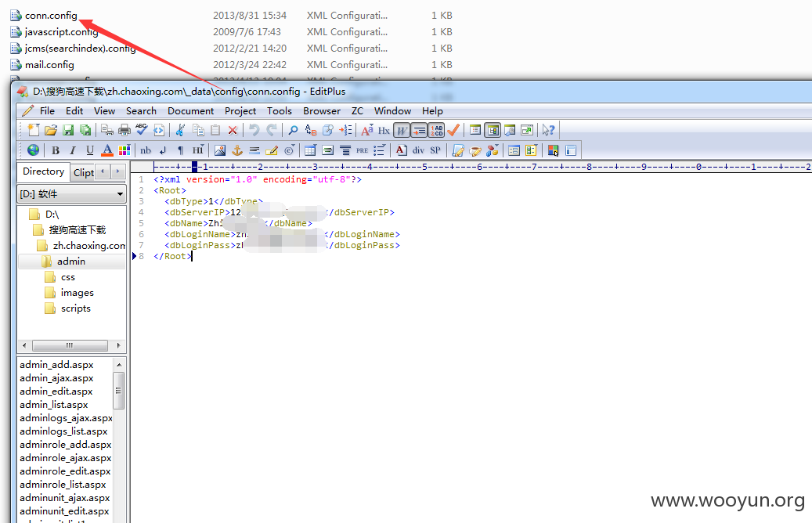This screenshot has width=812, height=523.
Task: Cut selection with the scissors icon
Action: click(x=180, y=130)
